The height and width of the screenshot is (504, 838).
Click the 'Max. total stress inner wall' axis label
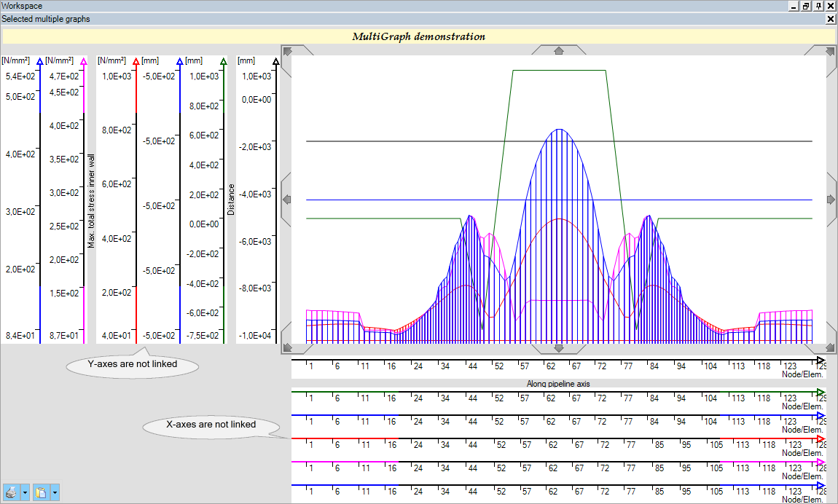click(91, 201)
